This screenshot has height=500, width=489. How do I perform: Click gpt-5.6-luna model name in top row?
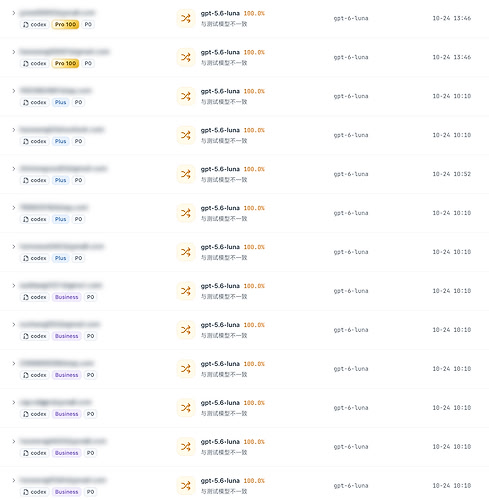[220, 13]
